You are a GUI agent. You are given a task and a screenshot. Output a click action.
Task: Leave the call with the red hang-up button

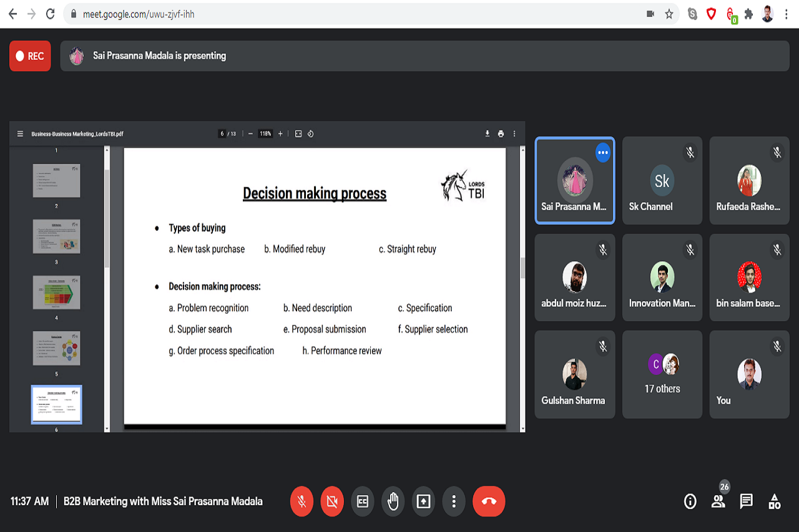coord(489,501)
